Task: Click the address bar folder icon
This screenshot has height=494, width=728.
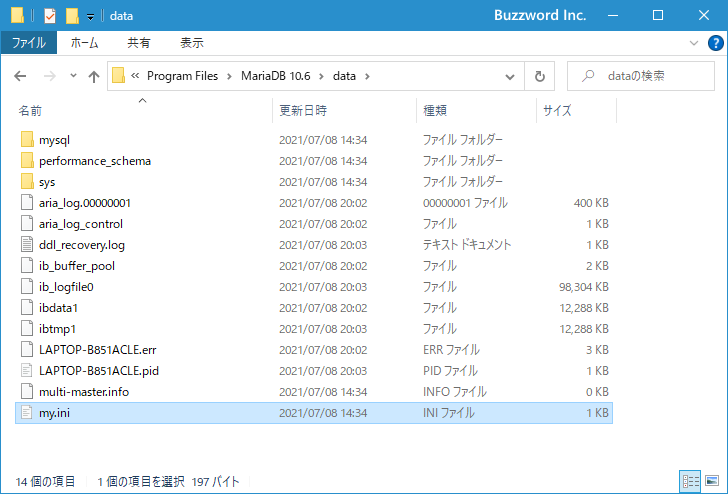Action: point(118,76)
